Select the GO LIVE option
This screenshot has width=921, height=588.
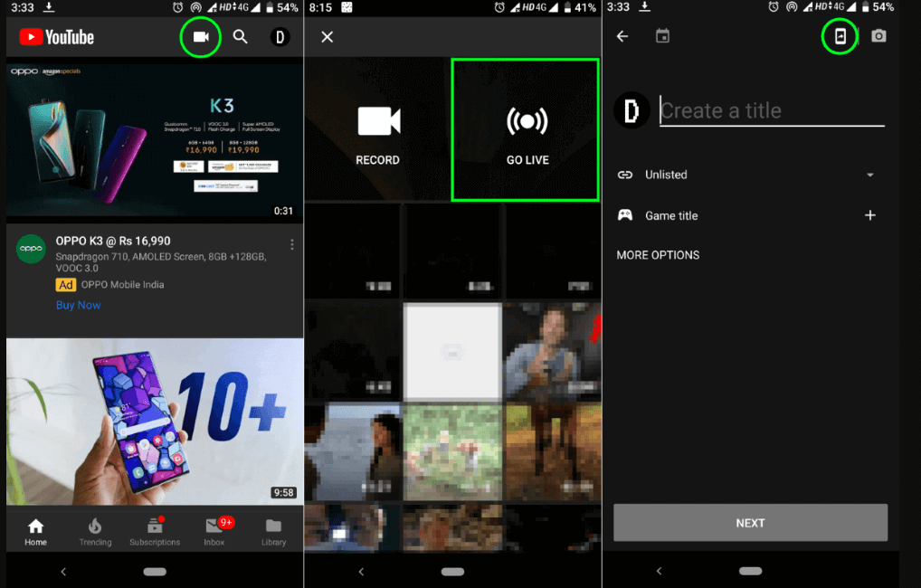tap(526, 128)
